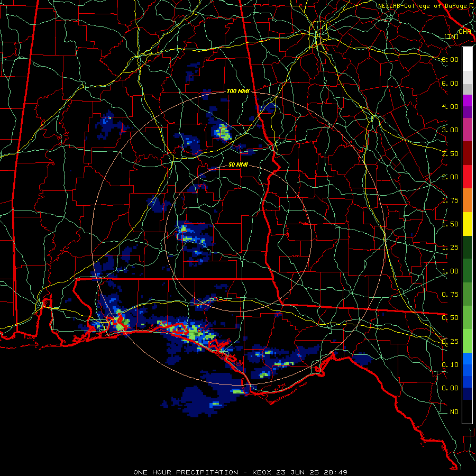Click the 2.00 legend value
This screenshot has height=476, width=476.
tap(450, 177)
